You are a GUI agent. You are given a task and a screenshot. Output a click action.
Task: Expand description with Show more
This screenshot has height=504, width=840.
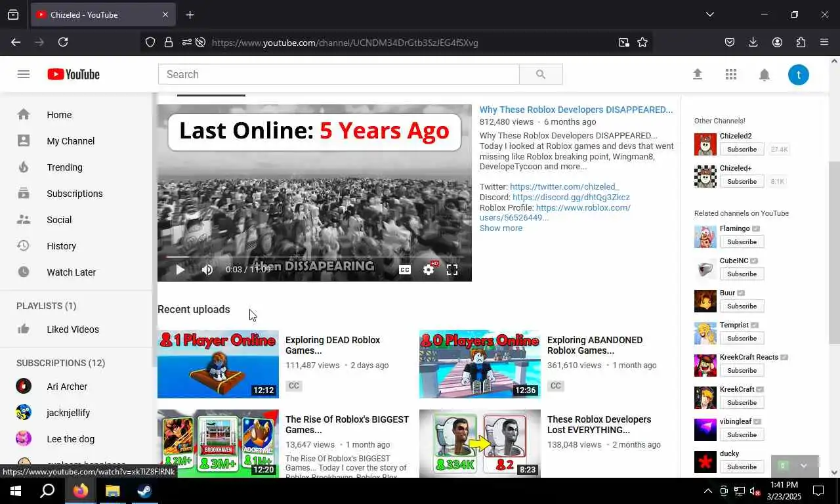coord(501,228)
